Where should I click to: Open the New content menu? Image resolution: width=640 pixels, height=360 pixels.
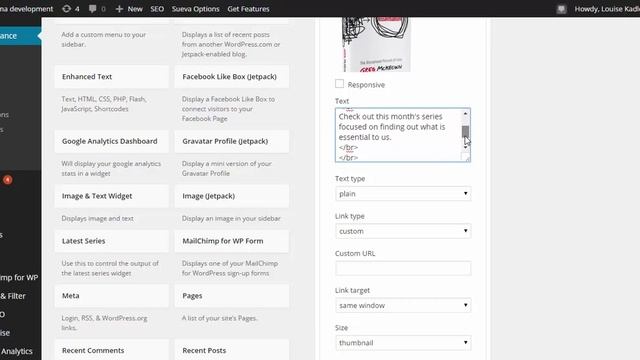point(129,9)
